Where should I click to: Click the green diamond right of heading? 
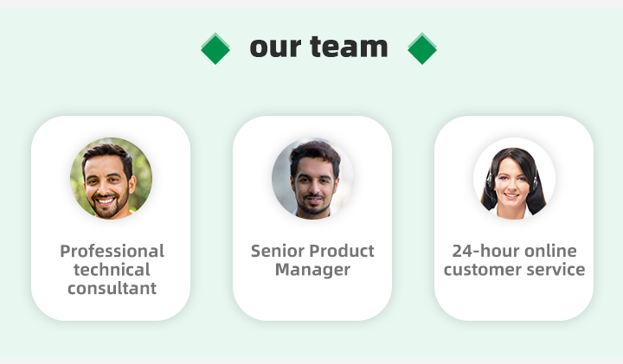click(x=421, y=49)
